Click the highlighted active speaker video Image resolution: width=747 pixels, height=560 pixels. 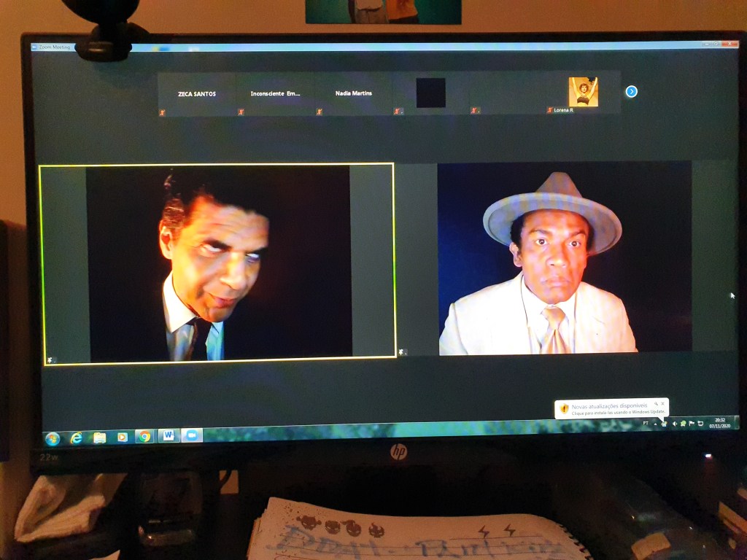(x=218, y=262)
